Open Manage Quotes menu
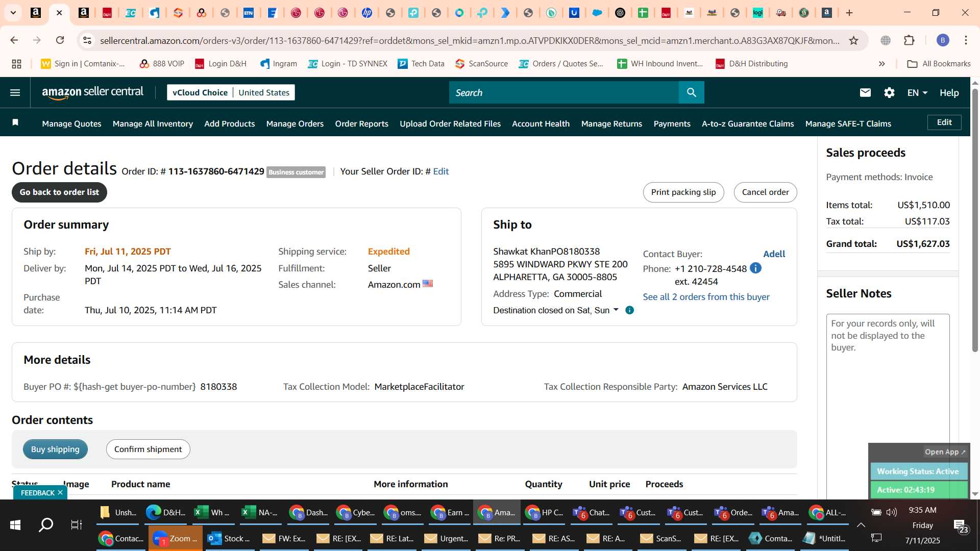 pyautogui.click(x=71, y=123)
